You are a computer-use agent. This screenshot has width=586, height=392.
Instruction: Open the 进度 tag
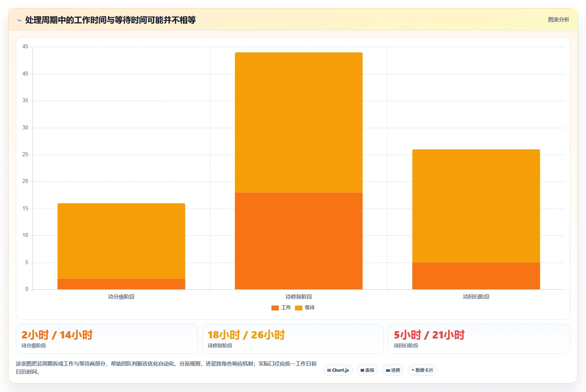coord(393,370)
